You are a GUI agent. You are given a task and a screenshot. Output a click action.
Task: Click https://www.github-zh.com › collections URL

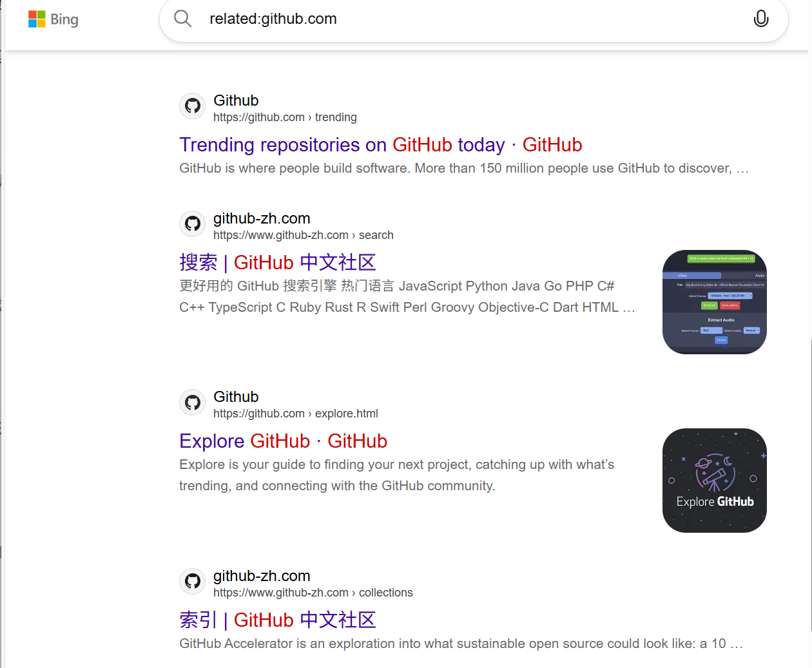(x=313, y=593)
